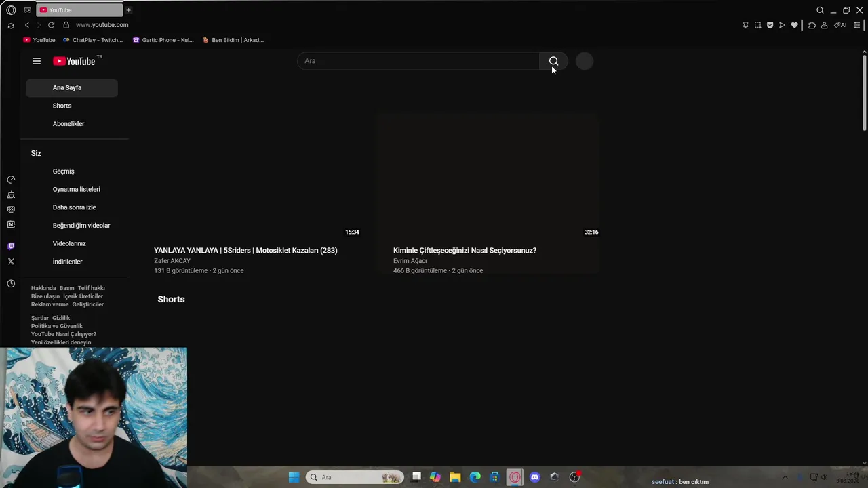Open the YouTube hamburger guide menu
Viewport: 868px width, 488px height.
click(x=37, y=61)
